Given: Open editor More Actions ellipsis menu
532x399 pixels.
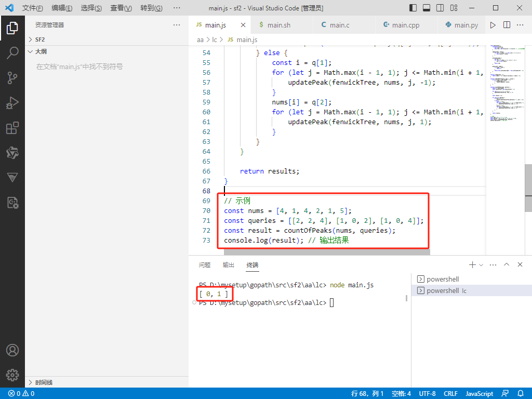Looking at the screenshot, I should click(520, 25).
